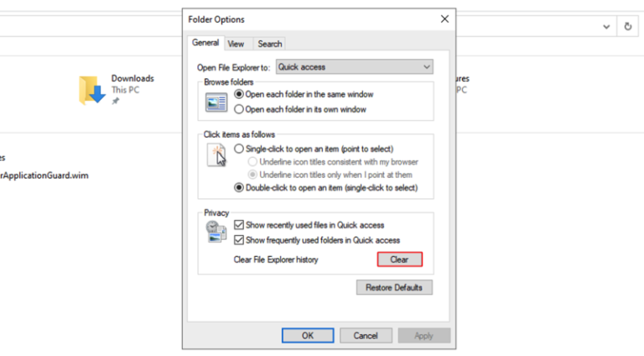This screenshot has height=356, width=644.
Task: Click the Downloads folder icon
Action: [91, 90]
